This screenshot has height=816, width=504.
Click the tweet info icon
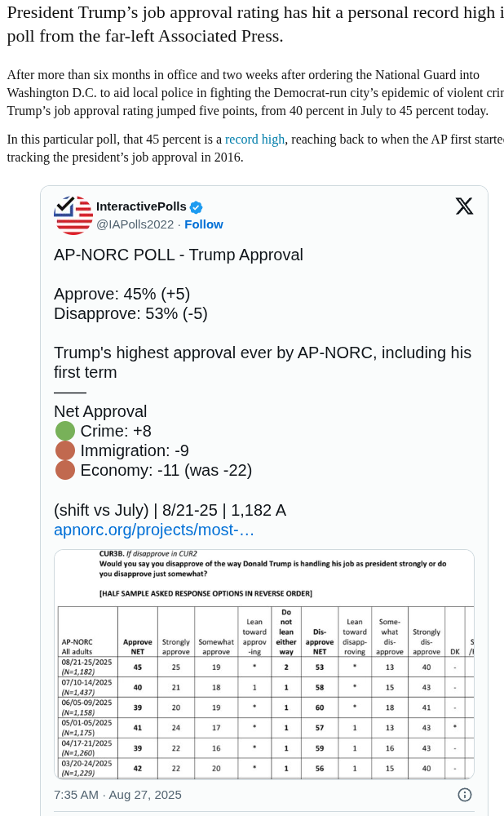pyautogui.click(x=464, y=795)
